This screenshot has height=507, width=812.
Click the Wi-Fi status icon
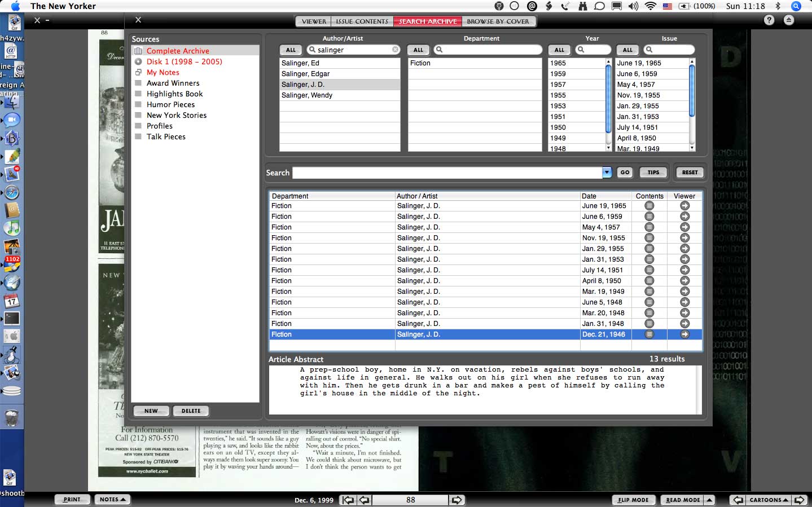pyautogui.click(x=651, y=6)
